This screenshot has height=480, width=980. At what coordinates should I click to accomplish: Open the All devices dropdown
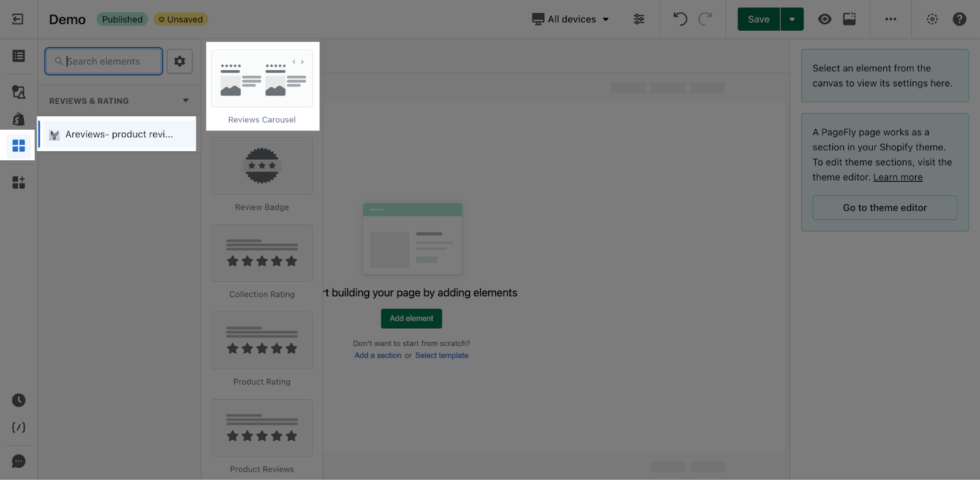570,19
